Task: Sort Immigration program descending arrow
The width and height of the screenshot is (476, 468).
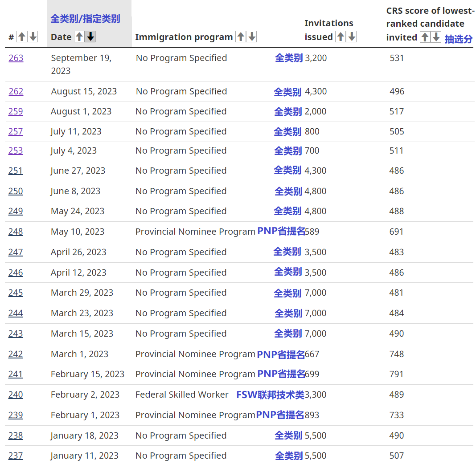Action: (x=252, y=37)
